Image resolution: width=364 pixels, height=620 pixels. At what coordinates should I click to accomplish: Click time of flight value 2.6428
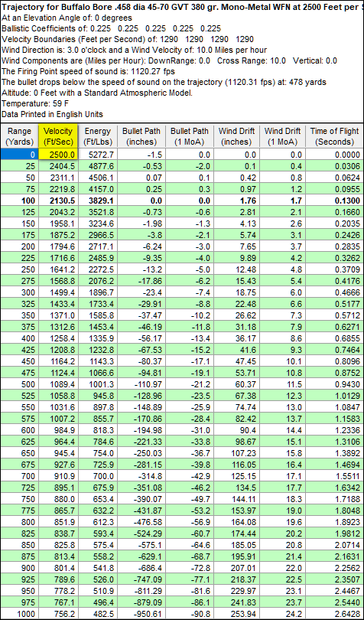click(334, 614)
